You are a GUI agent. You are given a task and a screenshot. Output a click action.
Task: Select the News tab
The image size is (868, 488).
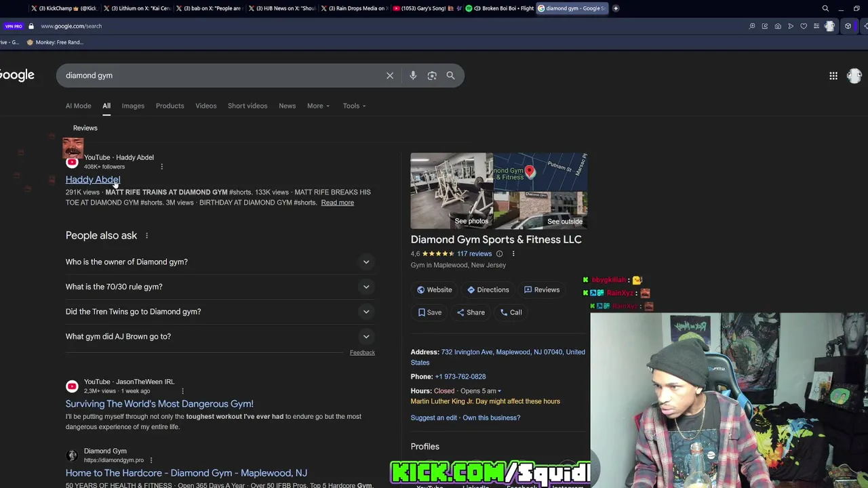[x=287, y=106]
